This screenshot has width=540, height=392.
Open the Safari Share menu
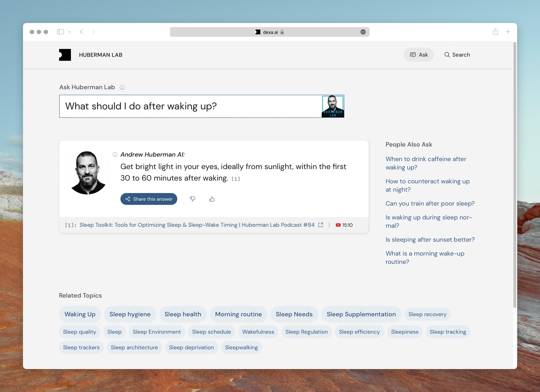(x=495, y=31)
